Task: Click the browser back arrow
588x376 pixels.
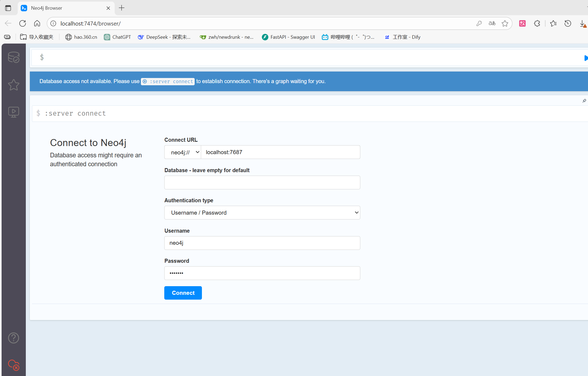Action: (x=8, y=23)
